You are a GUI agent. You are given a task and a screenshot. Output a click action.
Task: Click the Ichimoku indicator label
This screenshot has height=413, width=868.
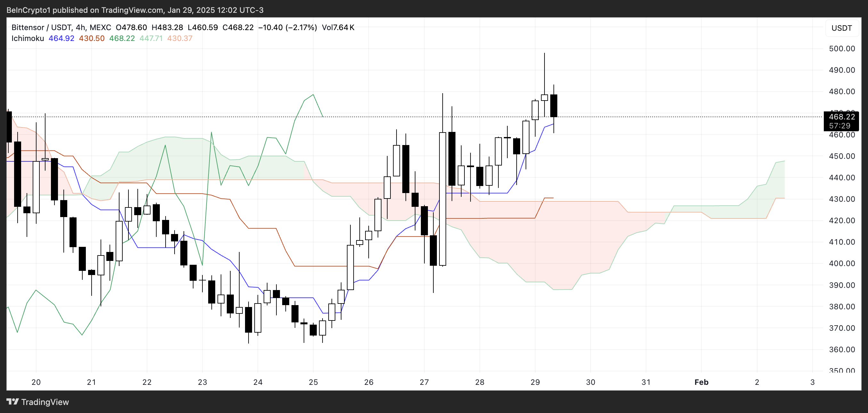coord(28,38)
